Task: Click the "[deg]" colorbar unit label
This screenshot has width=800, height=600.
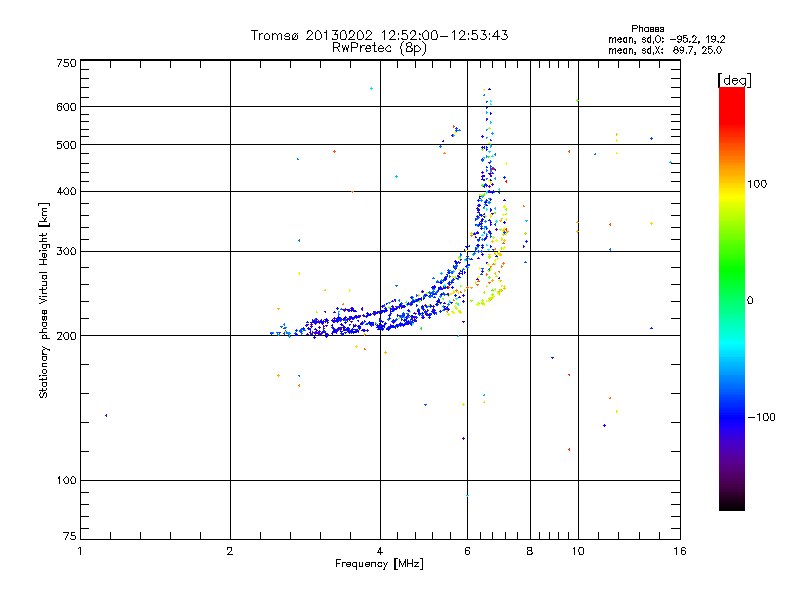Action: [734, 80]
